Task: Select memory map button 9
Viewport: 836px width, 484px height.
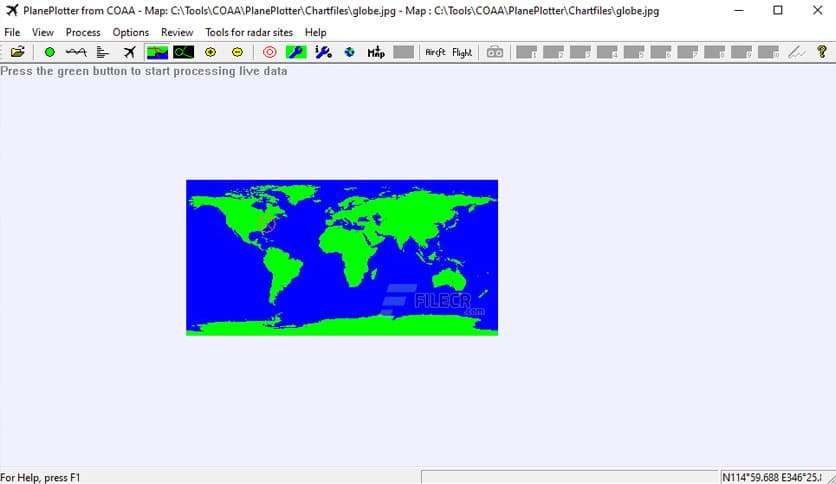Action: [741, 52]
